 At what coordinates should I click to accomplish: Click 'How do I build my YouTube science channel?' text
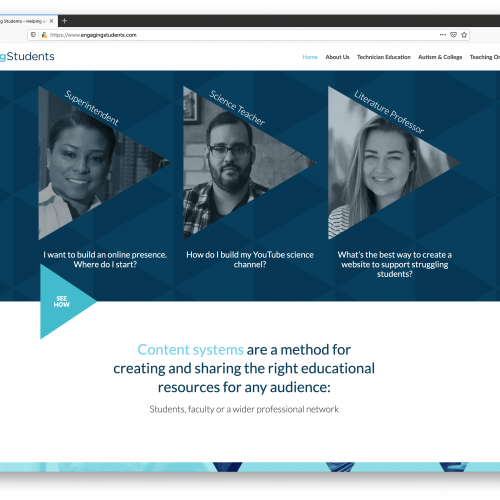coord(250,259)
